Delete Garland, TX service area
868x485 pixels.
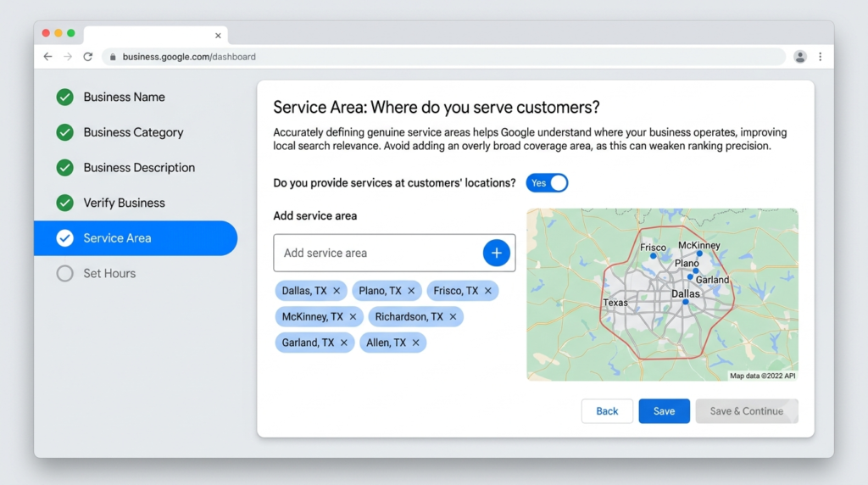pos(344,343)
